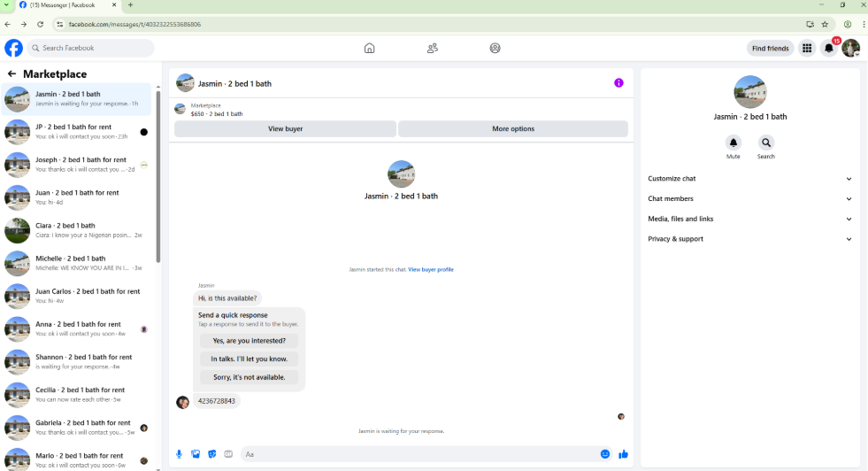868x471 pixels.
Task: Reload the page in browser toolbar
Action: pyautogui.click(x=40, y=25)
